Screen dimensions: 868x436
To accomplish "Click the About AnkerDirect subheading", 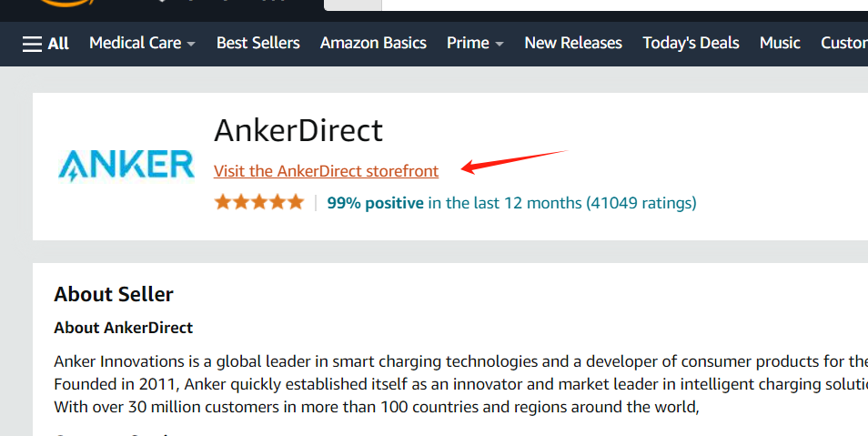I will tap(123, 328).
